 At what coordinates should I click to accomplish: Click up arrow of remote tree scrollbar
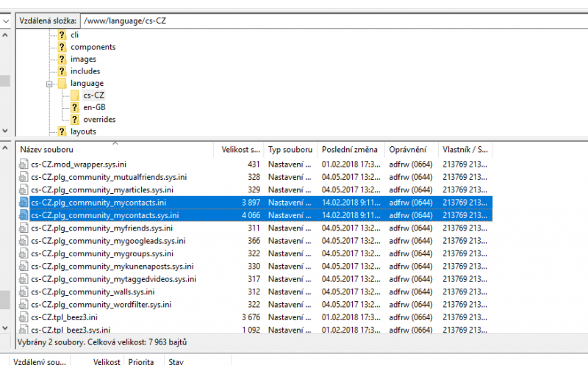(5, 35)
